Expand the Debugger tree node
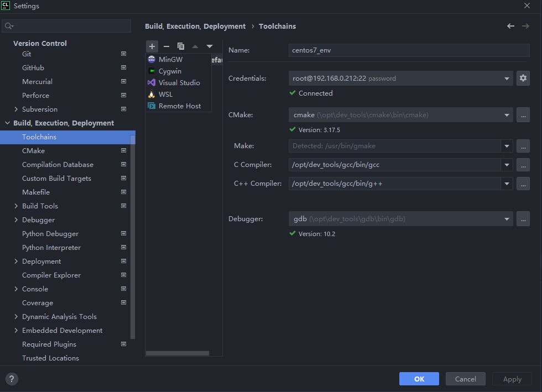 16,220
